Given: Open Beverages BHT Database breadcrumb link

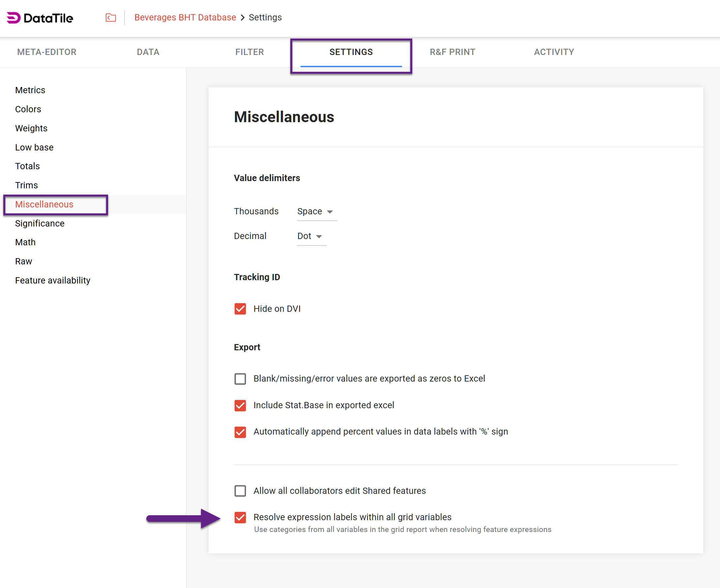Looking at the screenshot, I should [185, 17].
